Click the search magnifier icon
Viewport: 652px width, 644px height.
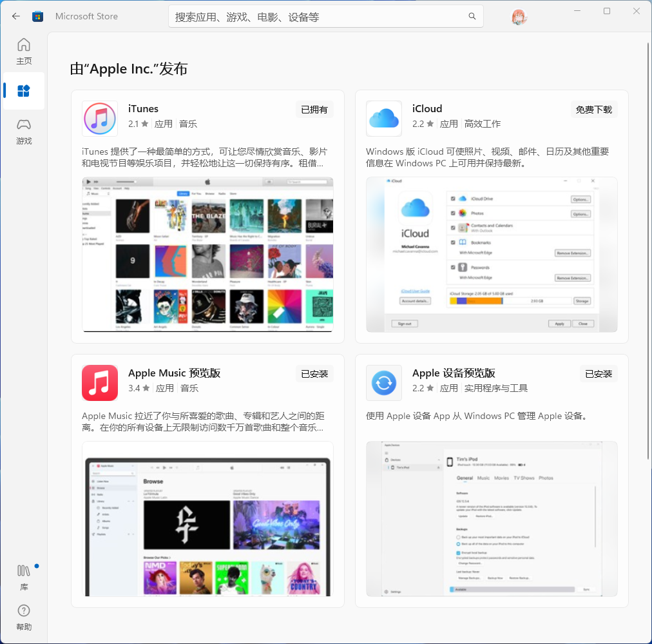[472, 16]
